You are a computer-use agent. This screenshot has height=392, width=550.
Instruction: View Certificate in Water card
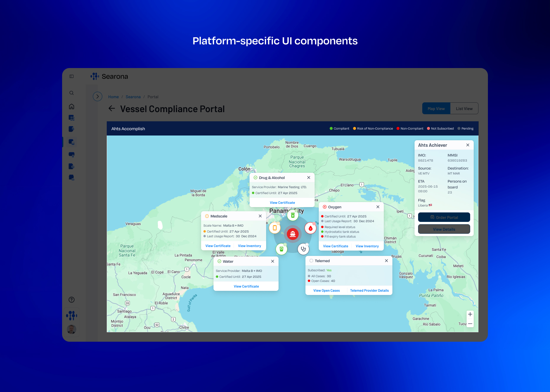click(246, 286)
